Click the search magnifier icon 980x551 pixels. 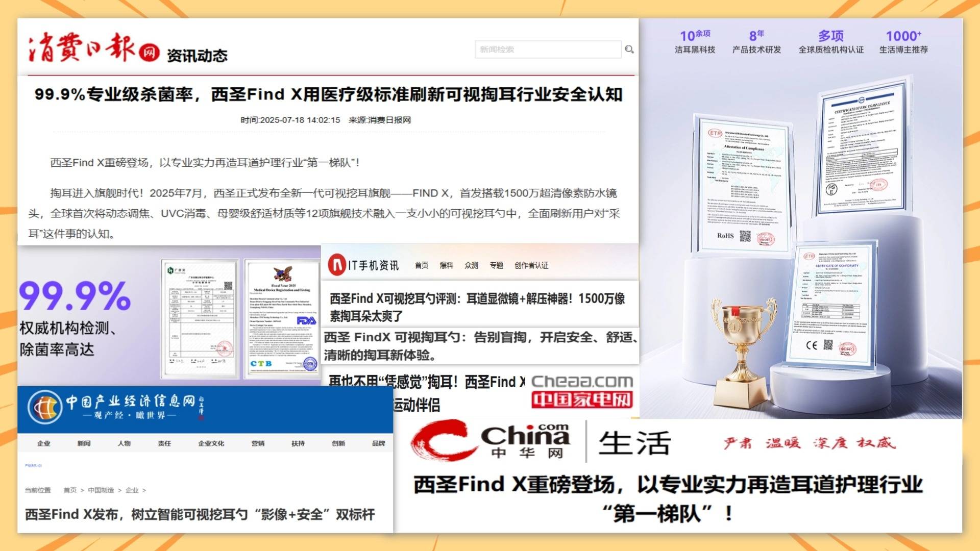[629, 49]
